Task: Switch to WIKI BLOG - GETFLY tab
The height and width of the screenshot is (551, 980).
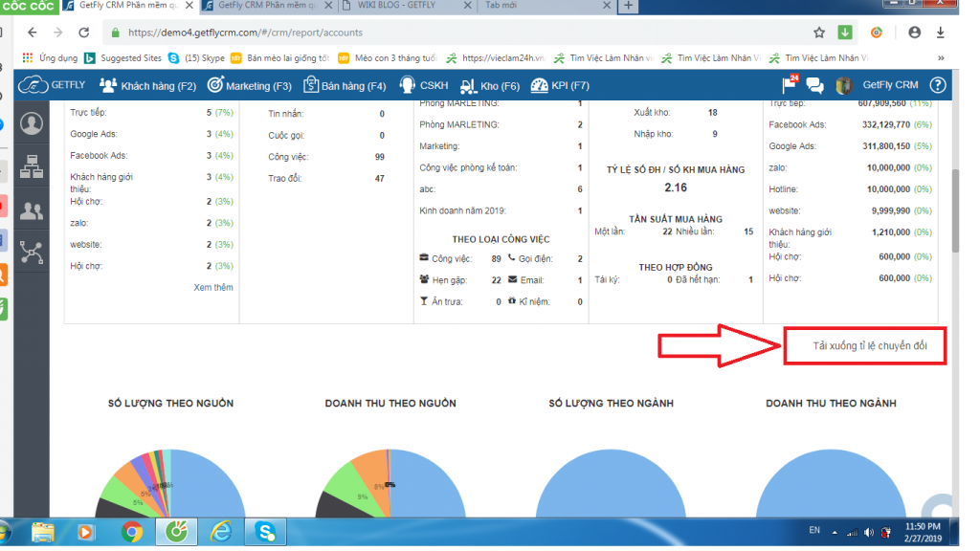Action: tap(406, 6)
